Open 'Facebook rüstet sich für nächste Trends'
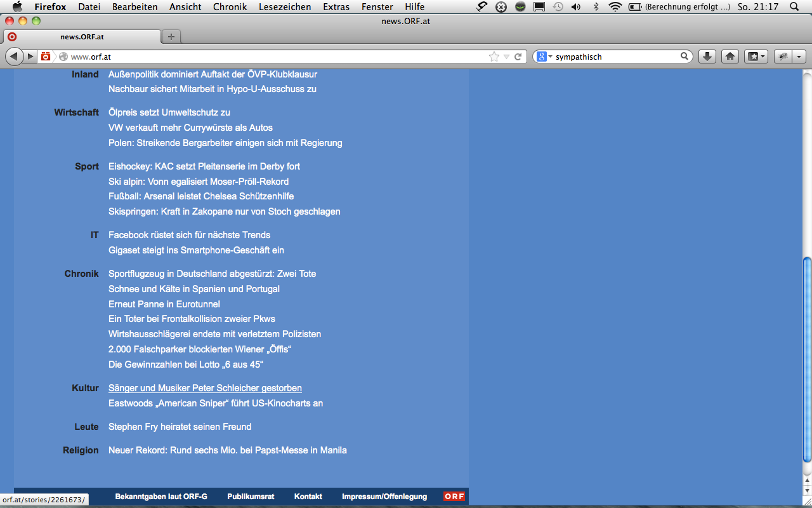 tap(189, 235)
